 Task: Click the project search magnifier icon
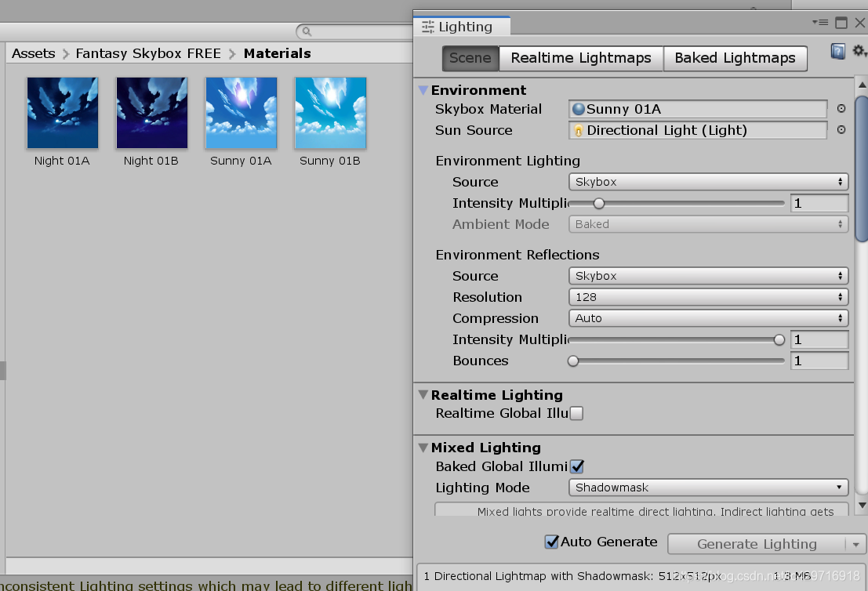click(307, 31)
